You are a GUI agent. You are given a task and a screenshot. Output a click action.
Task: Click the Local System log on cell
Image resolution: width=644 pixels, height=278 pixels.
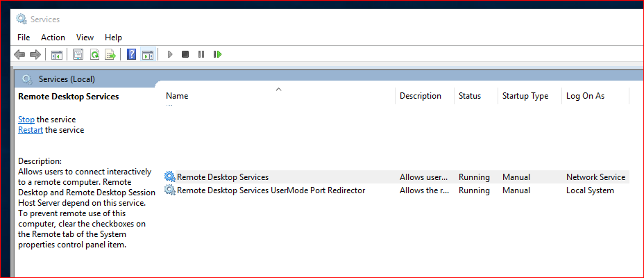click(x=590, y=190)
